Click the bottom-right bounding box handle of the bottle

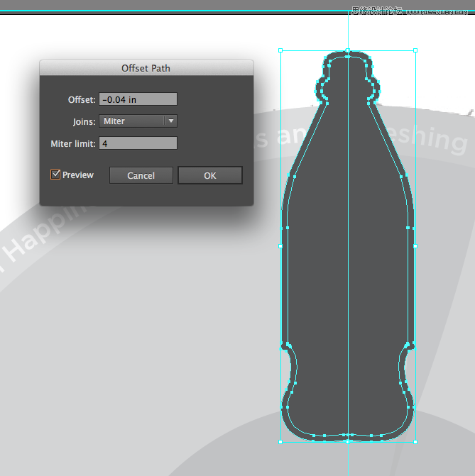pos(415,442)
